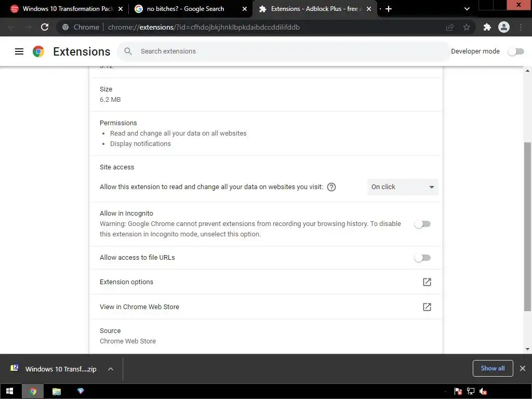Enable the Allow in Incognito toggle
This screenshot has height=399, width=532.
pos(422,224)
